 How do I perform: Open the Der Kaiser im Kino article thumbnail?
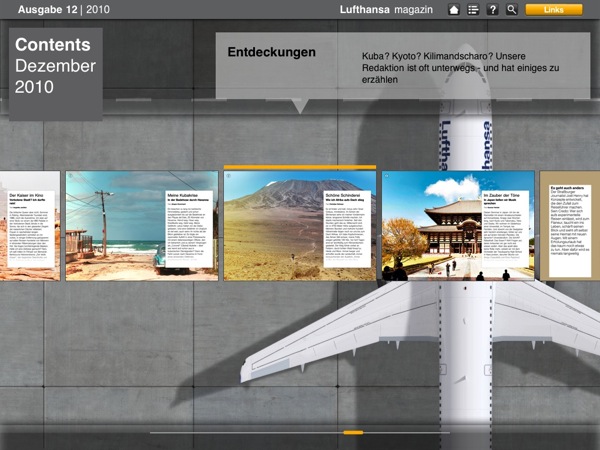[30, 225]
